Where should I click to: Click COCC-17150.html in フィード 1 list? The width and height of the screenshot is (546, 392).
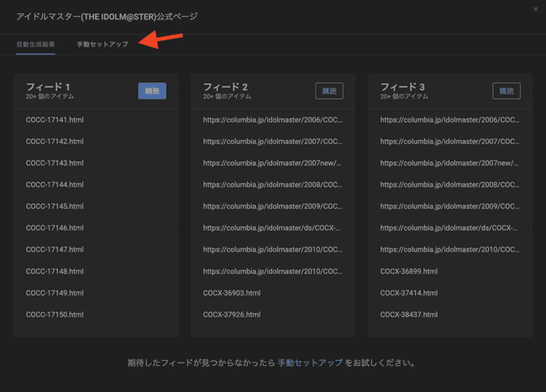pyautogui.click(x=55, y=315)
